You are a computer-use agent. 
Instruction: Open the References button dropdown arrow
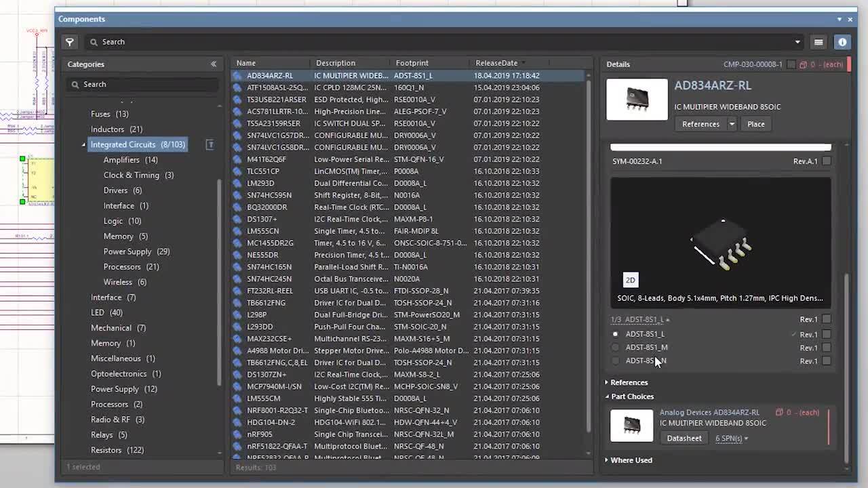732,124
